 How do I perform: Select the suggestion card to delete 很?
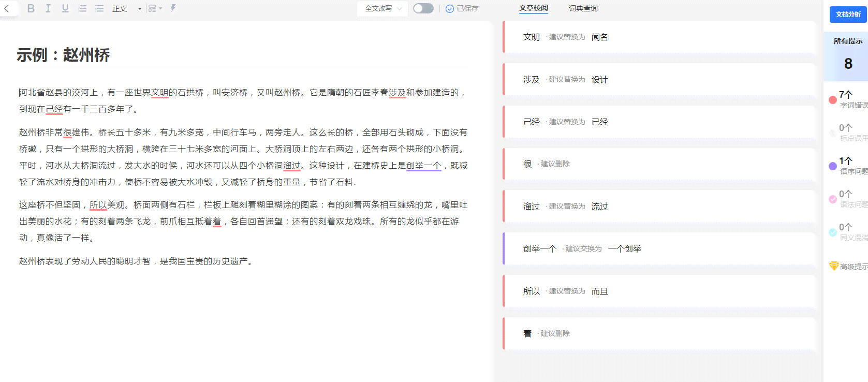pyautogui.click(x=659, y=164)
